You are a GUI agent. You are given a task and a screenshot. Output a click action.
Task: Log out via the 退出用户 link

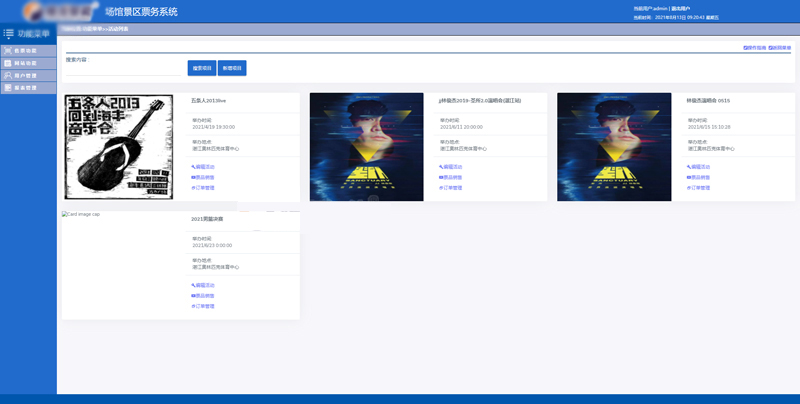tap(681, 9)
